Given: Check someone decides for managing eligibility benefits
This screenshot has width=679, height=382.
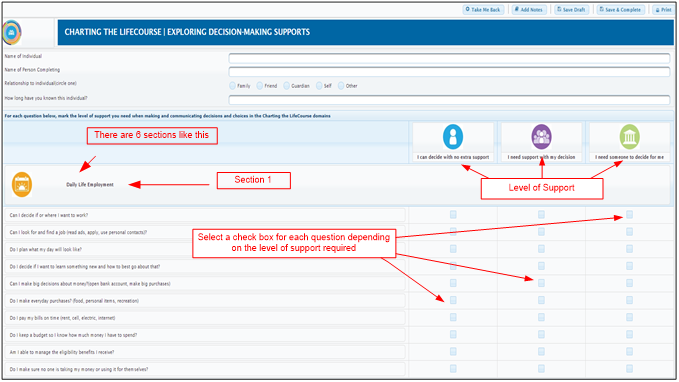Looking at the screenshot, I should point(630,351).
